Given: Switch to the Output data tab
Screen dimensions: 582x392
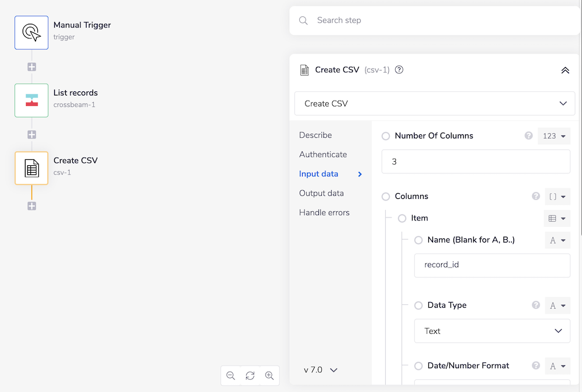Looking at the screenshot, I should pos(321,193).
